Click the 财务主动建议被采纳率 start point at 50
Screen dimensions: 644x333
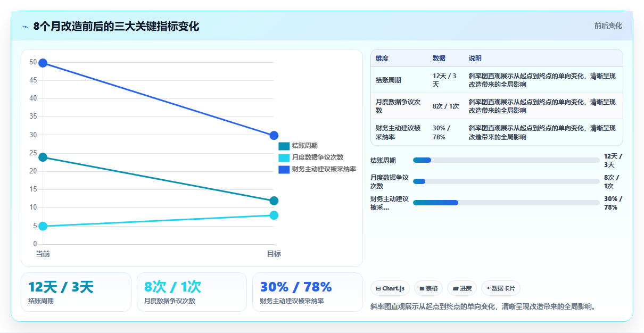(43, 63)
